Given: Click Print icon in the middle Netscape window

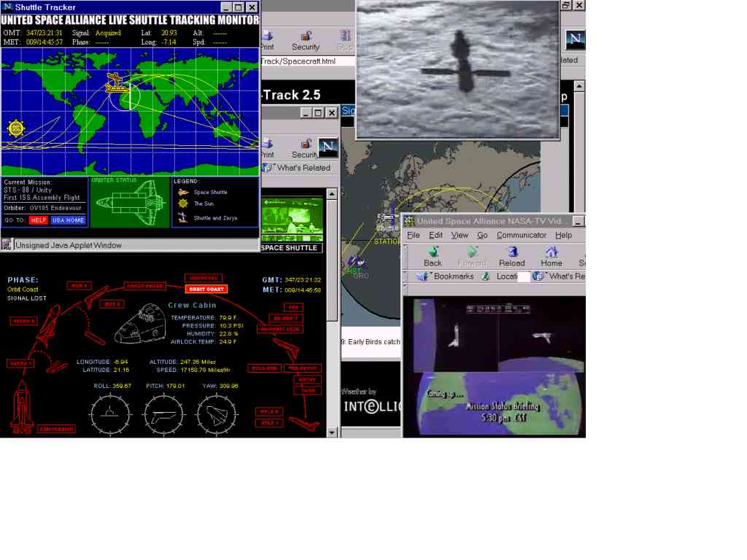Looking at the screenshot, I should point(267,149).
